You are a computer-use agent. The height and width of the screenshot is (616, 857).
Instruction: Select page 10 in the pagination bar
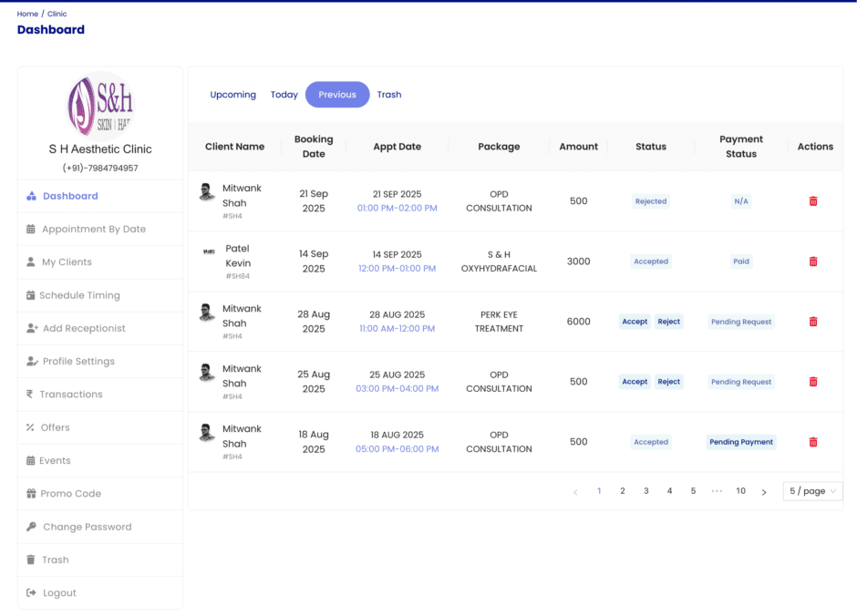point(740,490)
